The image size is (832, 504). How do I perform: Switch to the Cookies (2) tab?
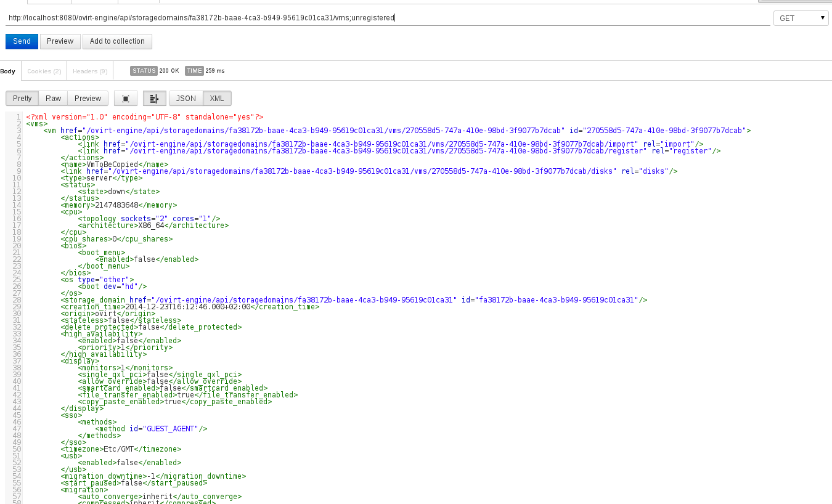pos(43,71)
